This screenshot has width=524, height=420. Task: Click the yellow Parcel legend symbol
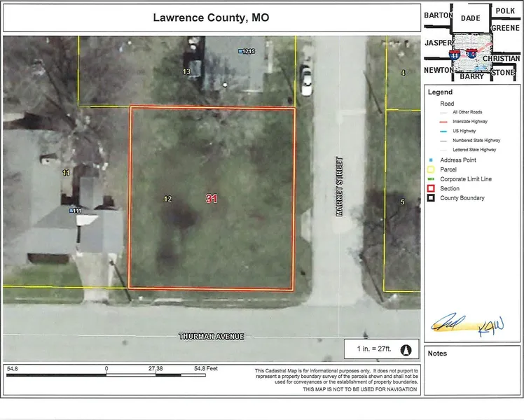(x=432, y=169)
